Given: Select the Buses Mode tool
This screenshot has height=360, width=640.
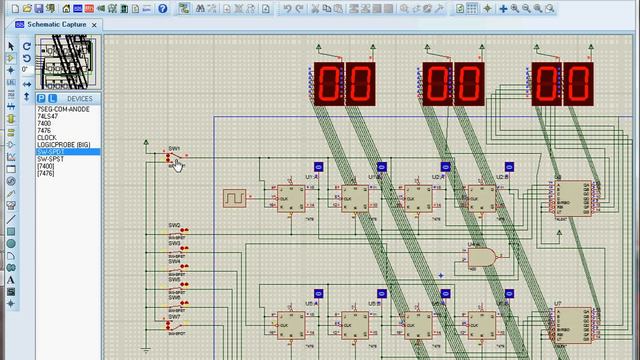Looking at the screenshot, I should pos(11,107).
